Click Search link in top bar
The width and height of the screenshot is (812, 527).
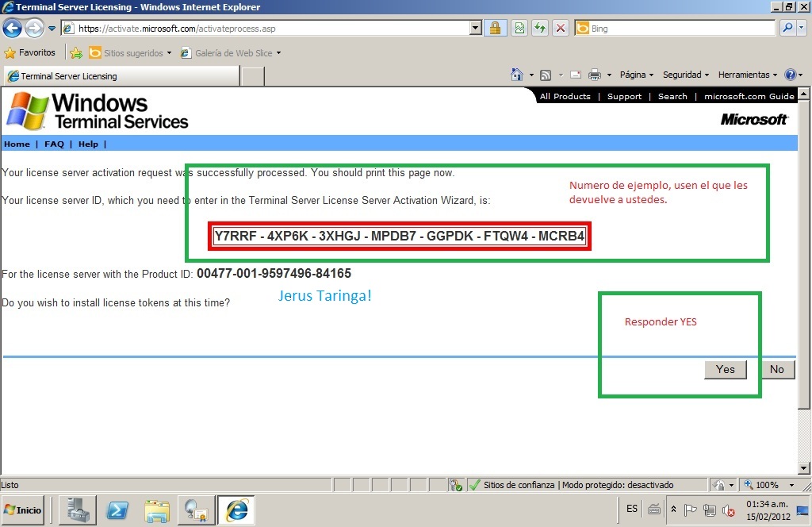(x=672, y=96)
